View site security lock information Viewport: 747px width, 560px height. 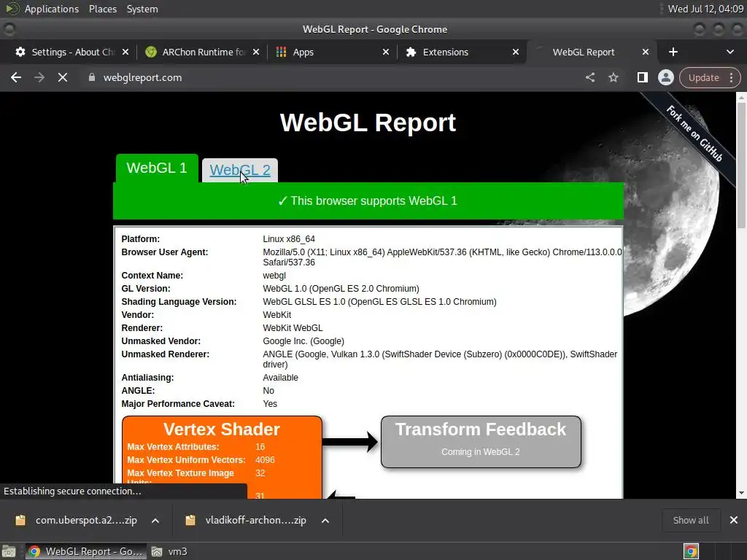pos(92,77)
